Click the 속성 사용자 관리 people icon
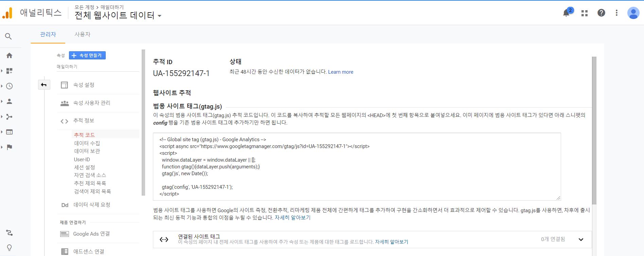644x256 pixels. click(65, 103)
